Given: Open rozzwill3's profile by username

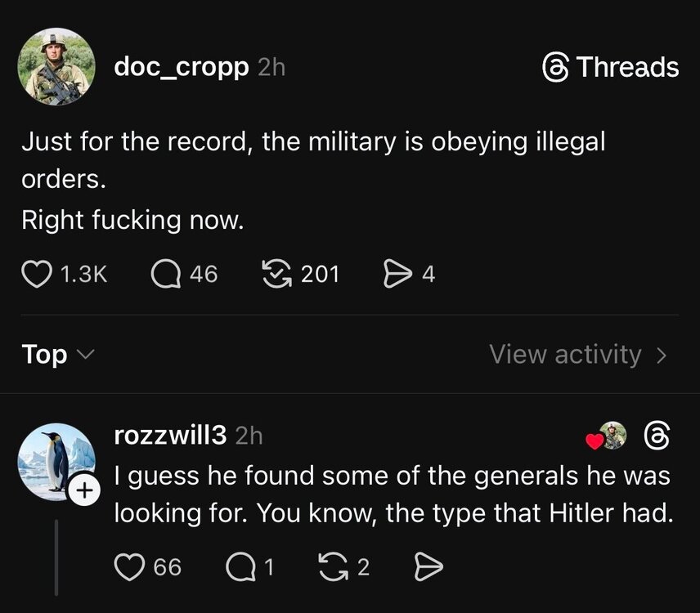Looking at the screenshot, I should click(170, 435).
